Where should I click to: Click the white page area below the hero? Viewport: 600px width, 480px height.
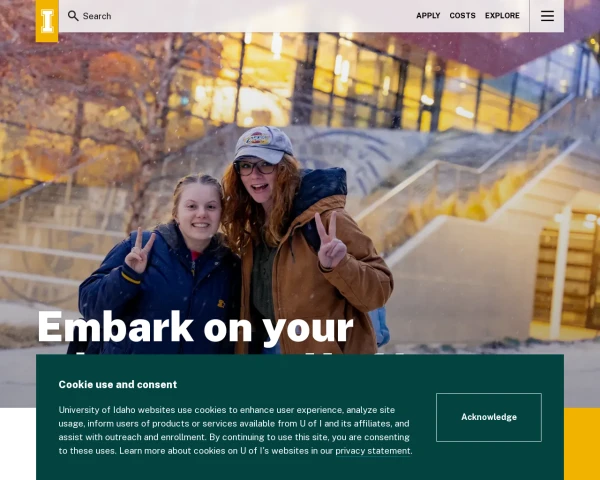pyautogui.click(x=18, y=444)
